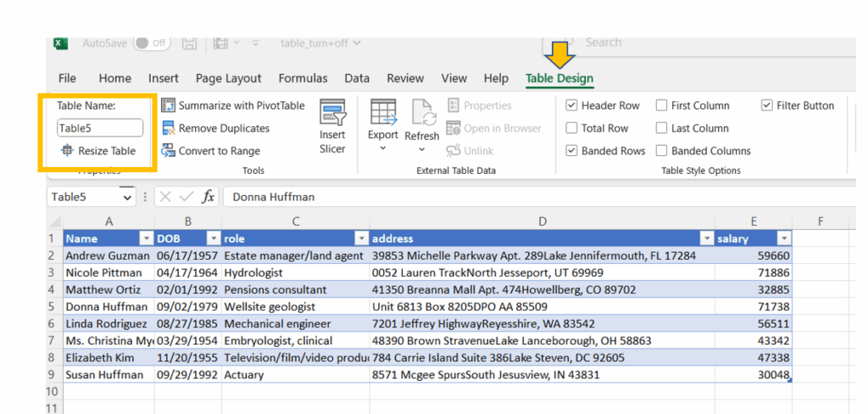Viewport: 868px width, 414px height.
Task: Select address cell 784 Carrie Island Suite
Action: (542, 358)
